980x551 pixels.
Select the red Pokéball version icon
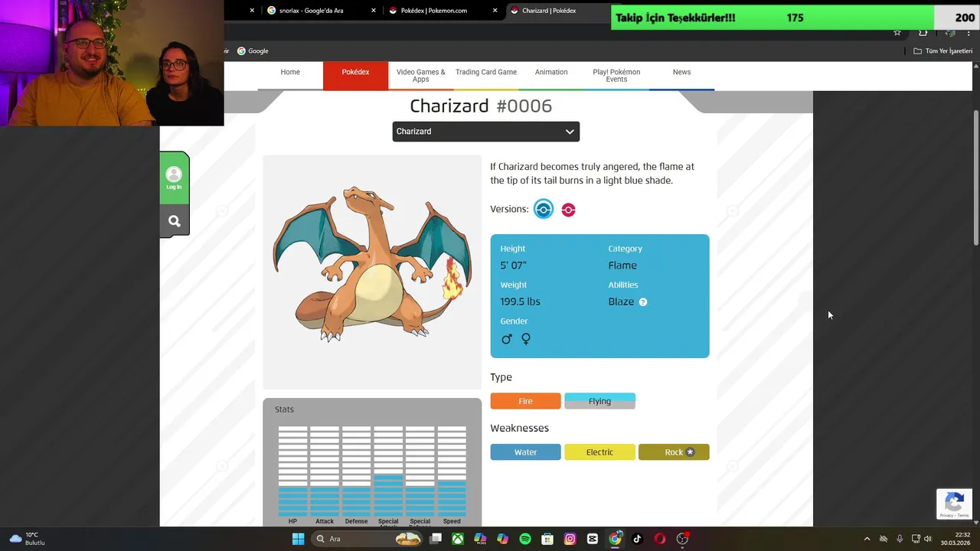click(x=568, y=210)
